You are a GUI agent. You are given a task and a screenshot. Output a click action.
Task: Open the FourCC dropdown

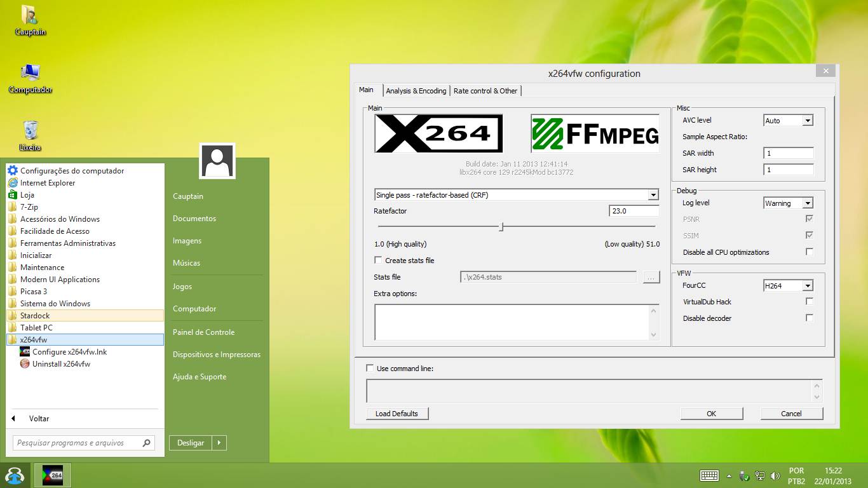pos(808,285)
